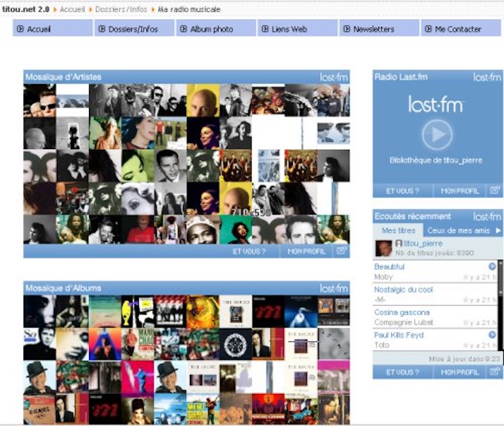Switch to the Ceux de mes amis tab
Viewport: 504px width, 426px height.
point(459,230)
